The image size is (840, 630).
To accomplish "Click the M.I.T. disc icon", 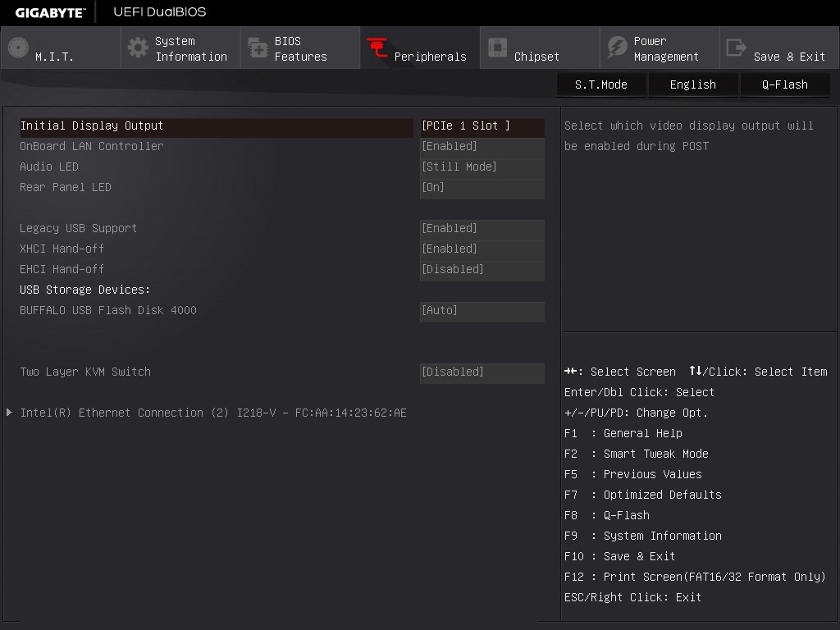I will tap(18, 48).
